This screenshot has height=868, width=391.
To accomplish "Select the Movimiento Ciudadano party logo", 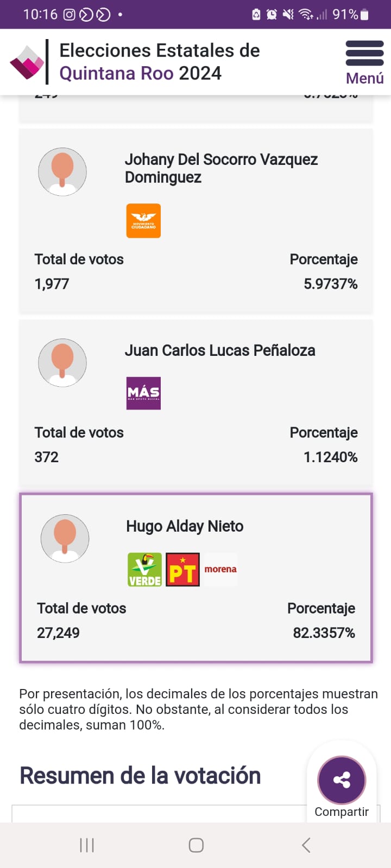I will (x=143, y=221).
